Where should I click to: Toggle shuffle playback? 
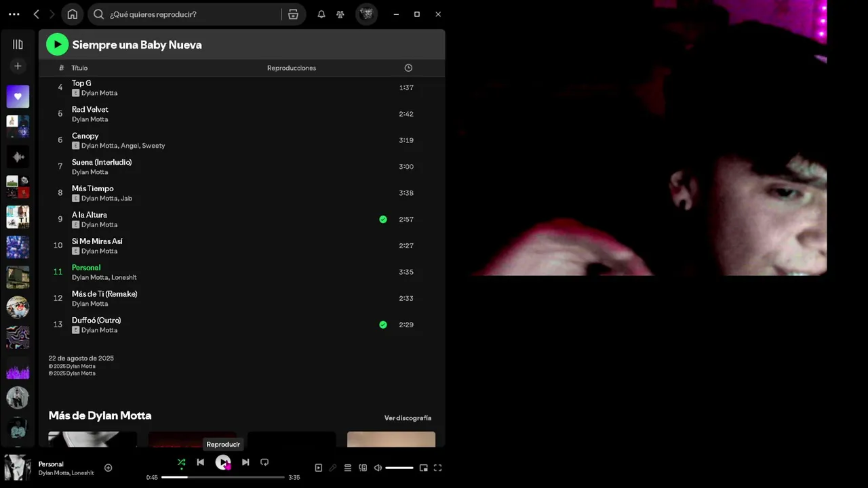[x=181, y=462]
